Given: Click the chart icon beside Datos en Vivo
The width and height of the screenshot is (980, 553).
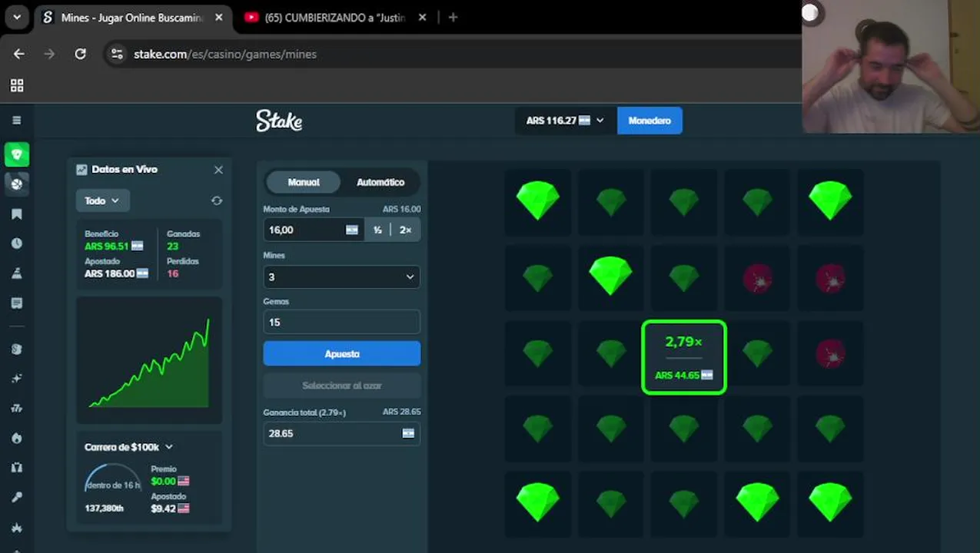Looking at the screenshot, I should [81, 170].
